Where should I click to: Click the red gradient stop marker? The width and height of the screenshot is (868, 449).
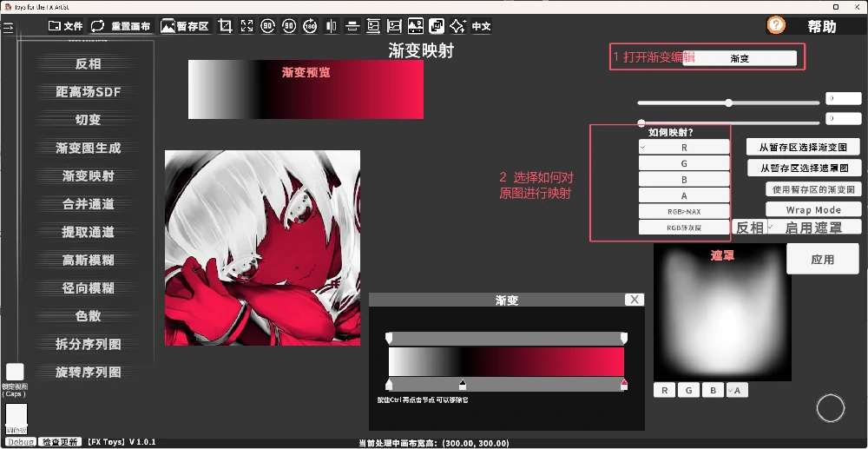click(x=624, y=384)
